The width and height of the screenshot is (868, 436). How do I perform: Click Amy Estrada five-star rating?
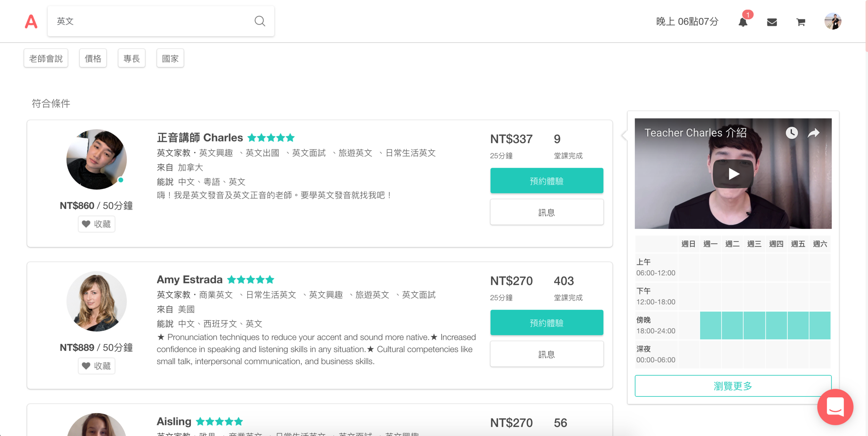[x=251, y=279]
